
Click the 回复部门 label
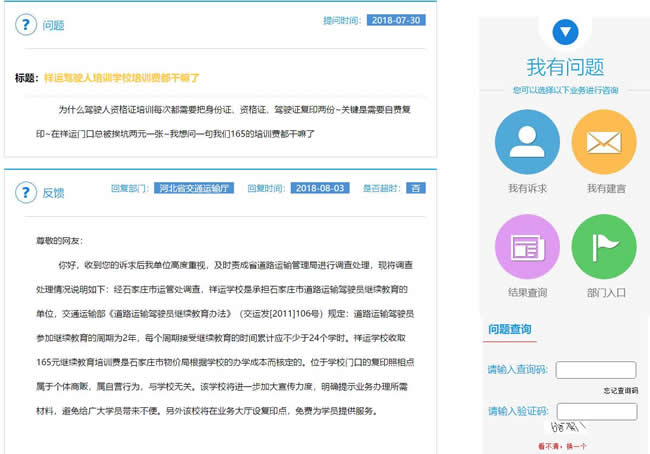130,188
